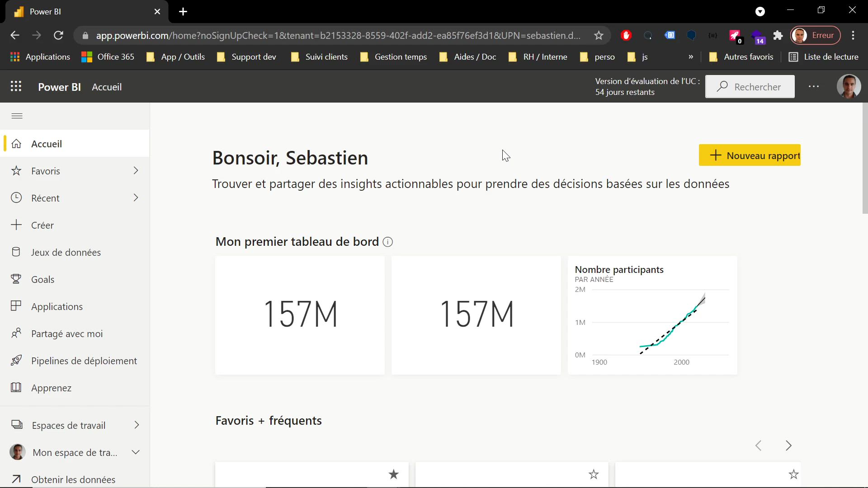This screenshot has width=868, height=488.
Task: Open Jeux de données
Action: click(x=75, y=252)
